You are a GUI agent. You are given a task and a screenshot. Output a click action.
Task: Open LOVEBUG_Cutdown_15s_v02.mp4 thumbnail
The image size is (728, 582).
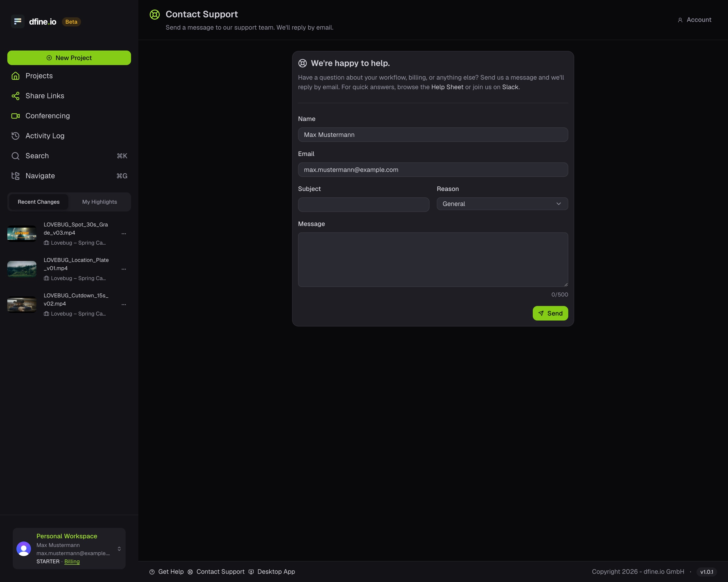[22, 304]
